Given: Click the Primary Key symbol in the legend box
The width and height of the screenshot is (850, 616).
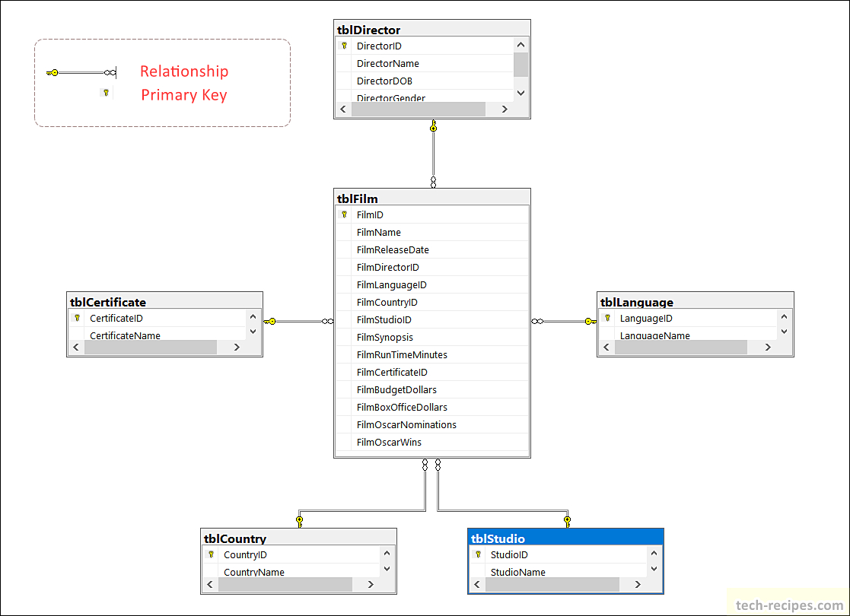Looking at the screenshot, I should 107,92.
